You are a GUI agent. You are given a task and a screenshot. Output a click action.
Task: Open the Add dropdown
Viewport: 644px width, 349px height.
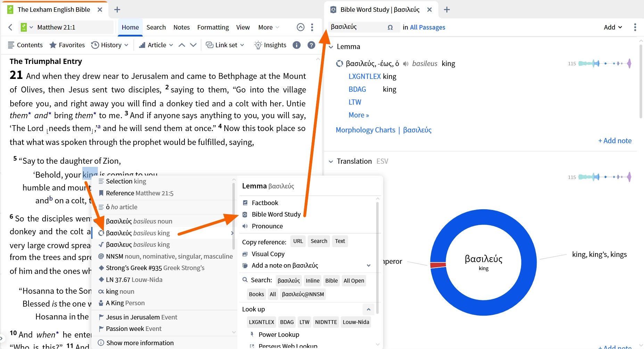coord(613,27)
